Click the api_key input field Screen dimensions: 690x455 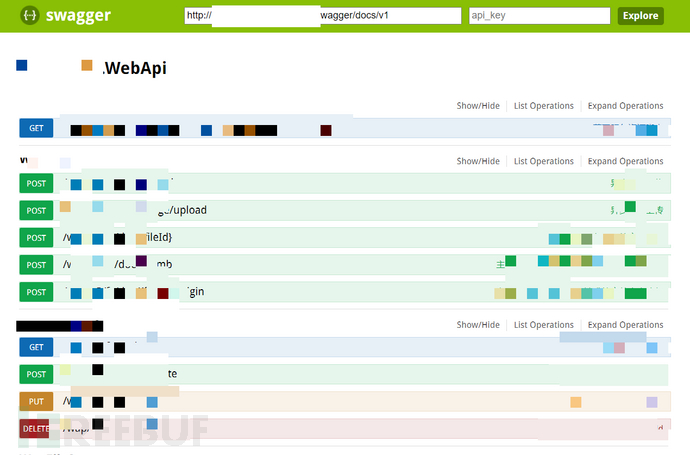click(x=540, y=15)
